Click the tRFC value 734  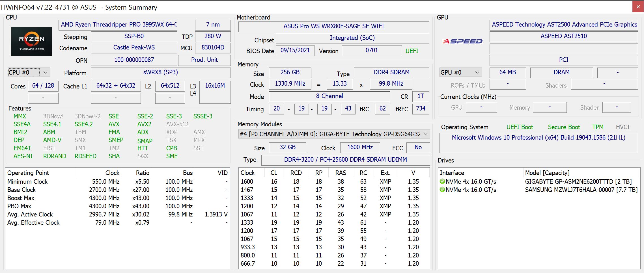pos(421,109)
